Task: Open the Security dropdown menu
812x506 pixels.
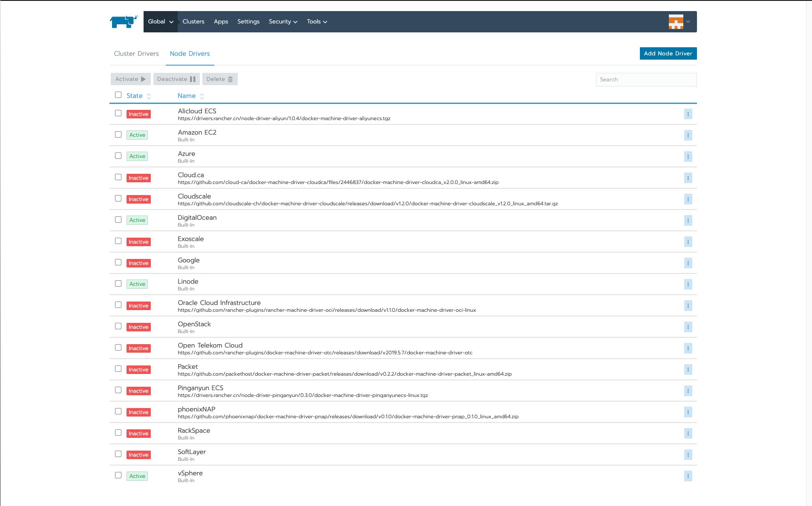Action: coord(283,22)
